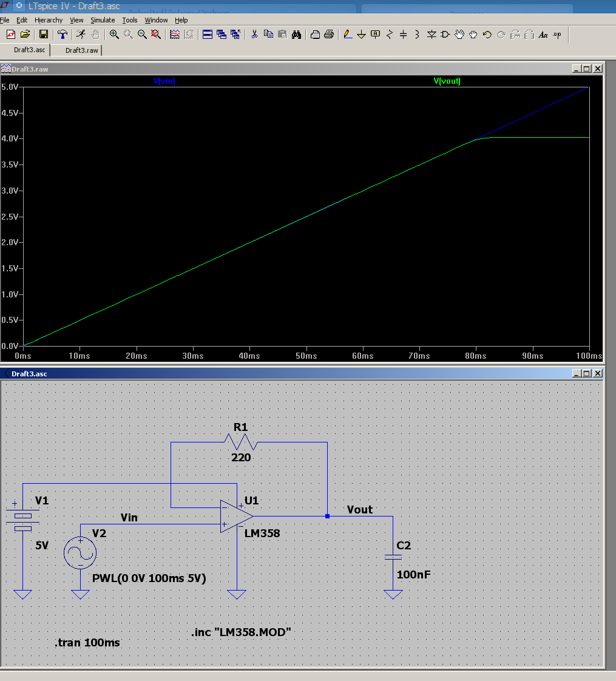Place a ground symbol
616x681 pixels.
coord(362,35)
